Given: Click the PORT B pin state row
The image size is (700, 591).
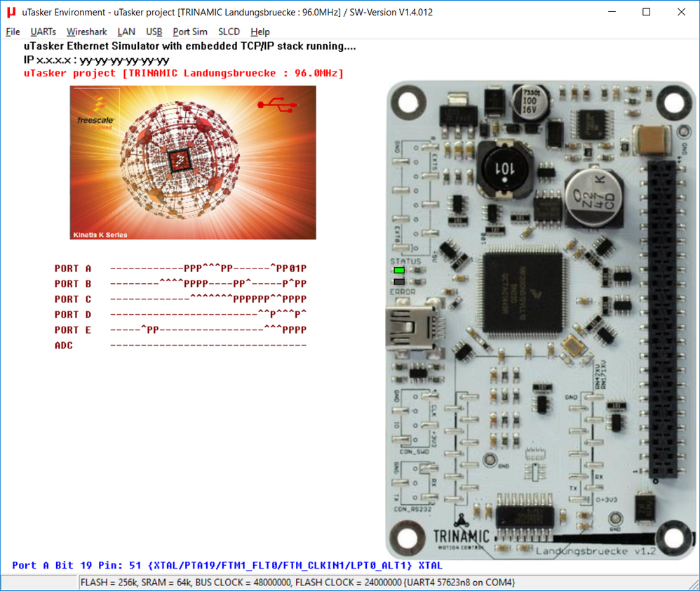Looking at the screenshot, I should (x=181, y=284).
